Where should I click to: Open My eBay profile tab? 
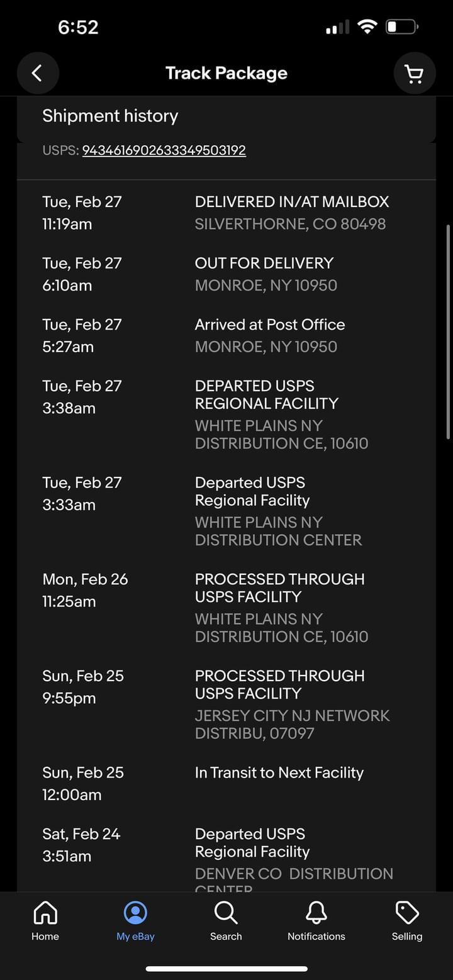135,920
